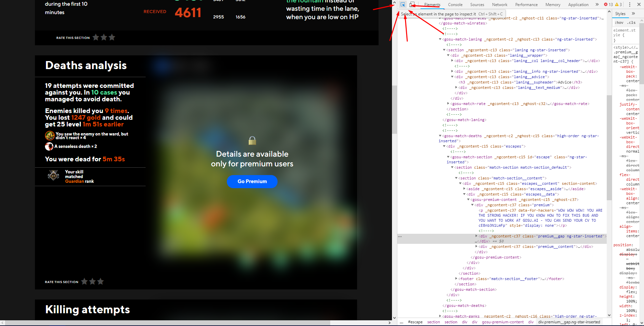The width and height of the screenshot is (644, 326).
Task: Select the data-for-hackers paragraph node
Action: [x=540, y=218]
